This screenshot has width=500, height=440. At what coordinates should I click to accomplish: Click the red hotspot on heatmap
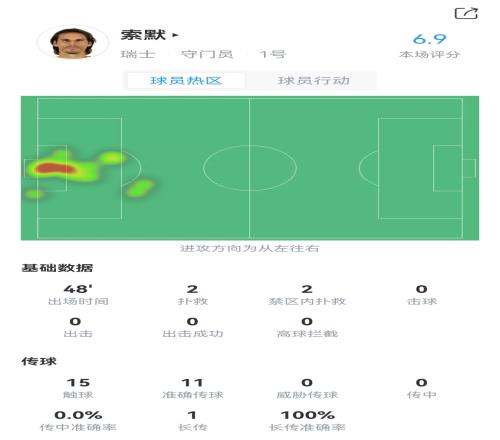[x=54, y=168]
